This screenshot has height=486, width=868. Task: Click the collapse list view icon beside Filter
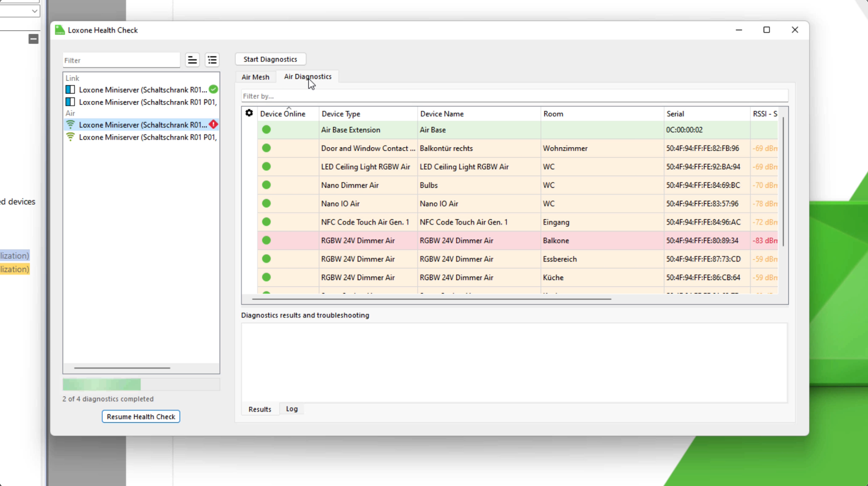click(192, 60)
